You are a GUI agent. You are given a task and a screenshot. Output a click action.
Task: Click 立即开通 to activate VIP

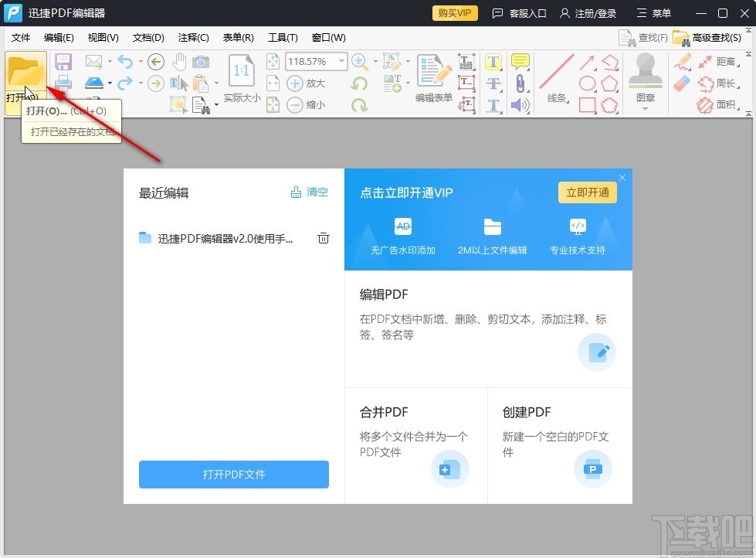point(587,192)
